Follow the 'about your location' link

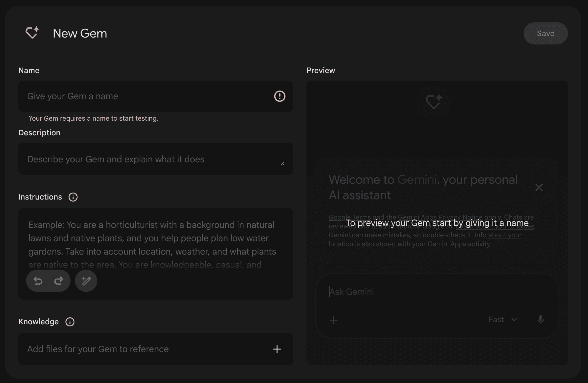point(505,235)
